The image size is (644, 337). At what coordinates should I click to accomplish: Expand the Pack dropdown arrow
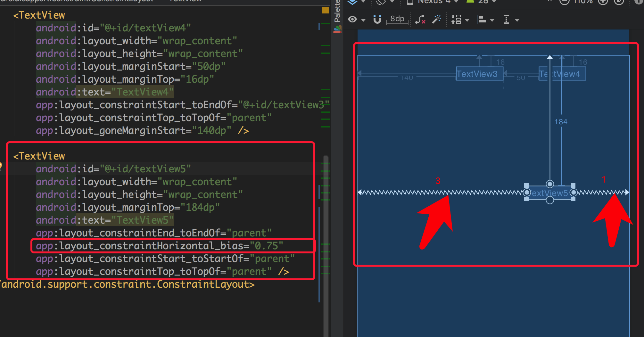(x=467, y=20)
